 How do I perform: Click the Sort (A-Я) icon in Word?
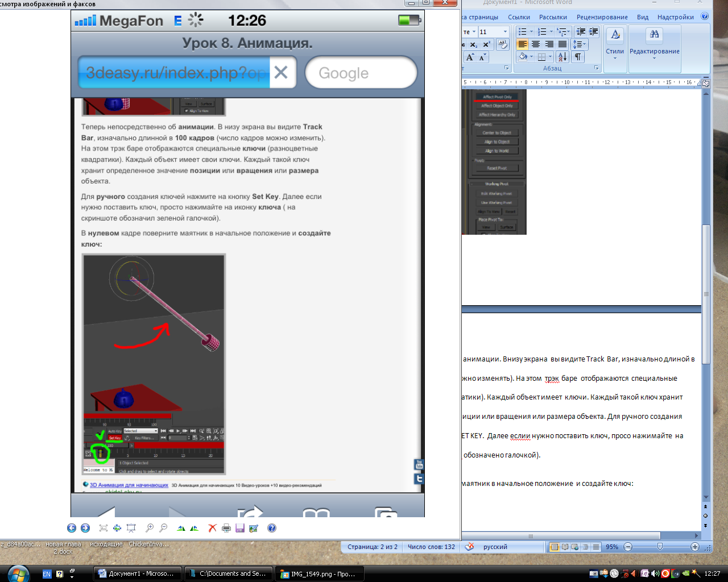point(562,57)
